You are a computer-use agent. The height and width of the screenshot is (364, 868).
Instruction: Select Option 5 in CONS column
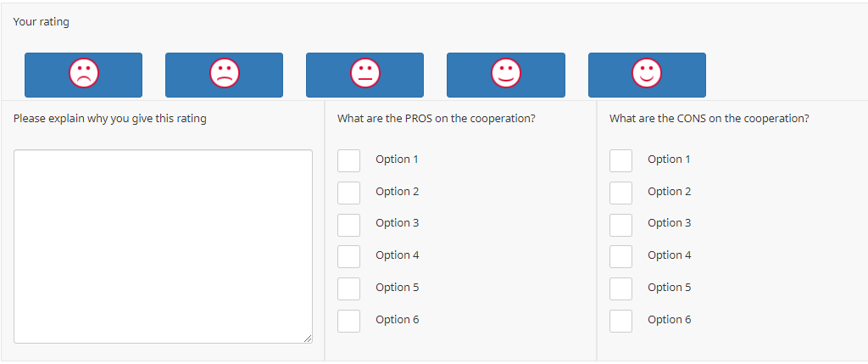tap(620, 288)
